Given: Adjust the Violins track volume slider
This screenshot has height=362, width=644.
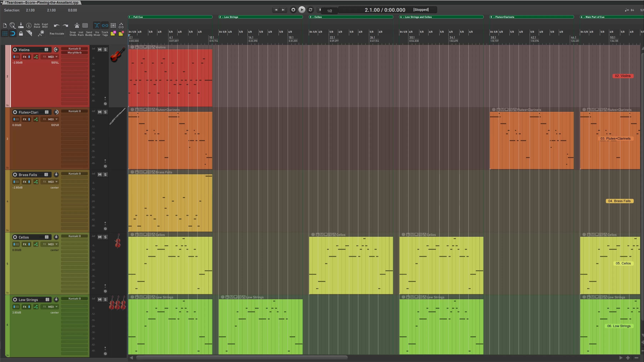Looking at the screenshot, I should click(x=46, y=50).
